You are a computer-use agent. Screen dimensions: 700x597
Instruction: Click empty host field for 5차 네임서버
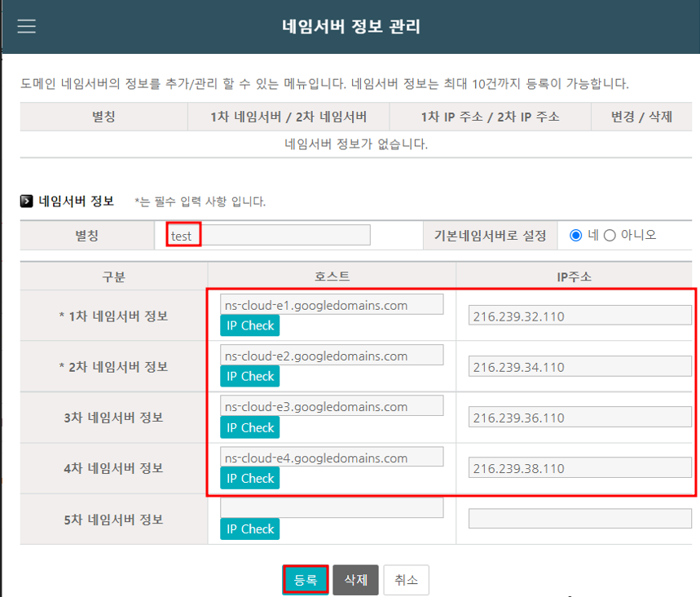(332, 507)
